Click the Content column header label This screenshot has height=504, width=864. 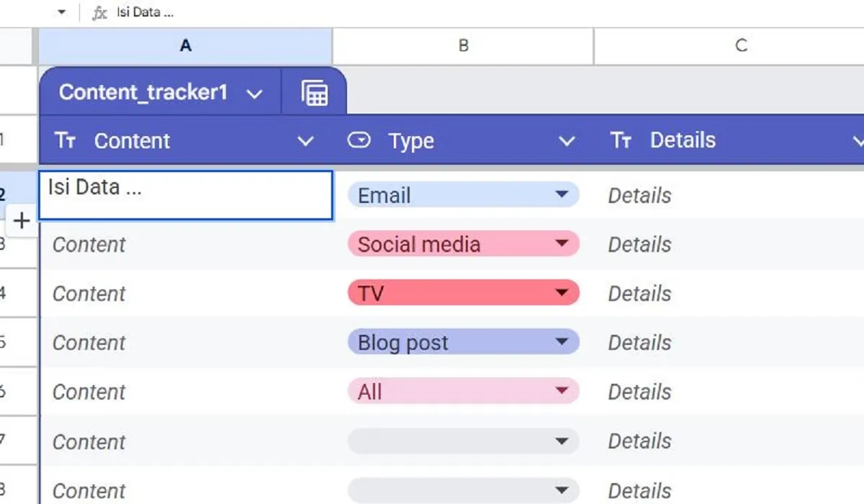click(x=132, y=141)
